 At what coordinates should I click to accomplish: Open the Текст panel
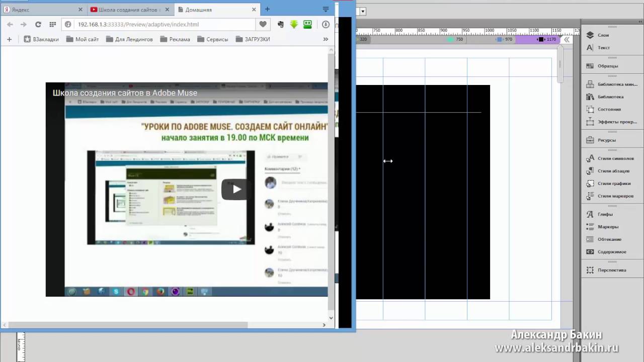click(x=598, y=48)
